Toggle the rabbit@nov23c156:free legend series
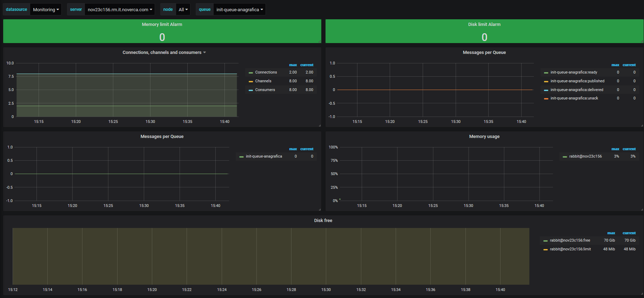Image resolution: width=644 pixels, height=298 pixels. pos(570,241)
